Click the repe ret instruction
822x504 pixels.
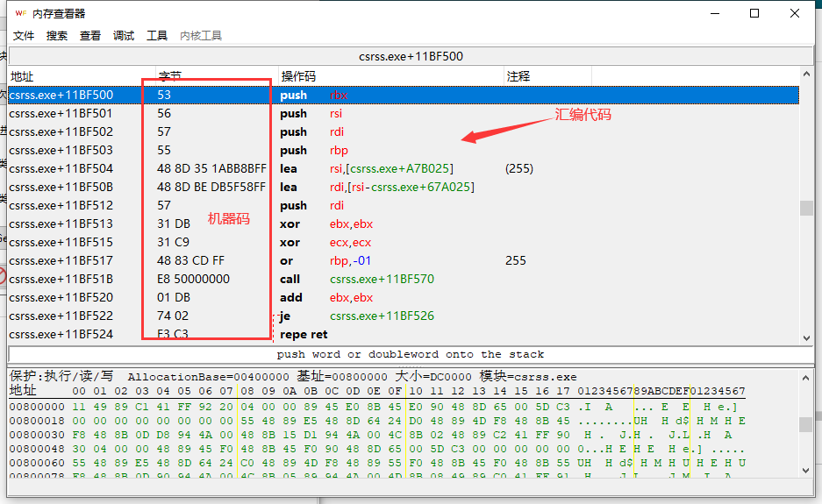tap(304, 334)
